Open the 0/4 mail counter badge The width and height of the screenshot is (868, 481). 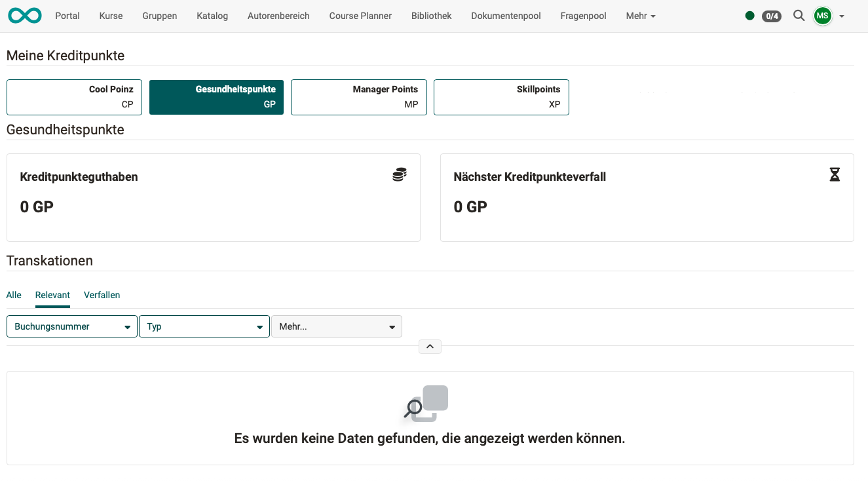(x=771, y=16)
